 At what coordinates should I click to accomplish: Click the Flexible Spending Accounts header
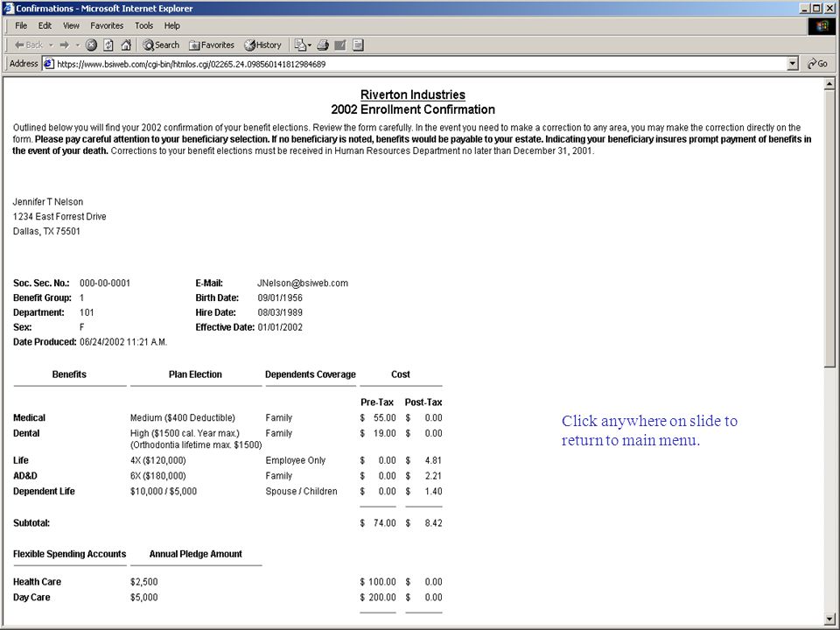[x=70, y=554]
